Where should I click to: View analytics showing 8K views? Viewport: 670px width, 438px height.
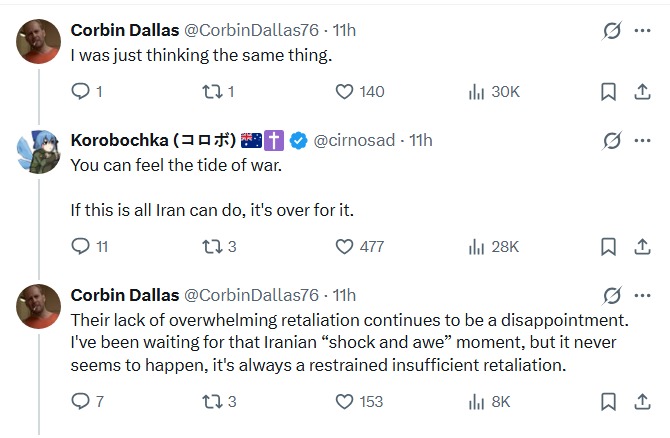tap(489, 402)
